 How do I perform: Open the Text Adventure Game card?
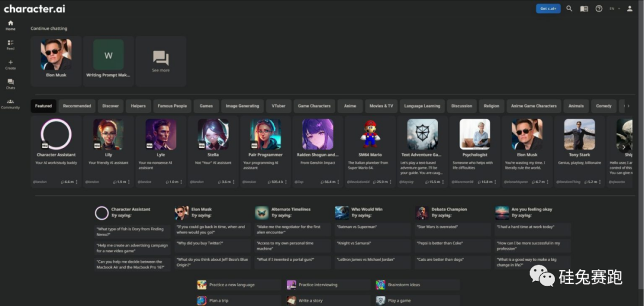coord(422,152)
